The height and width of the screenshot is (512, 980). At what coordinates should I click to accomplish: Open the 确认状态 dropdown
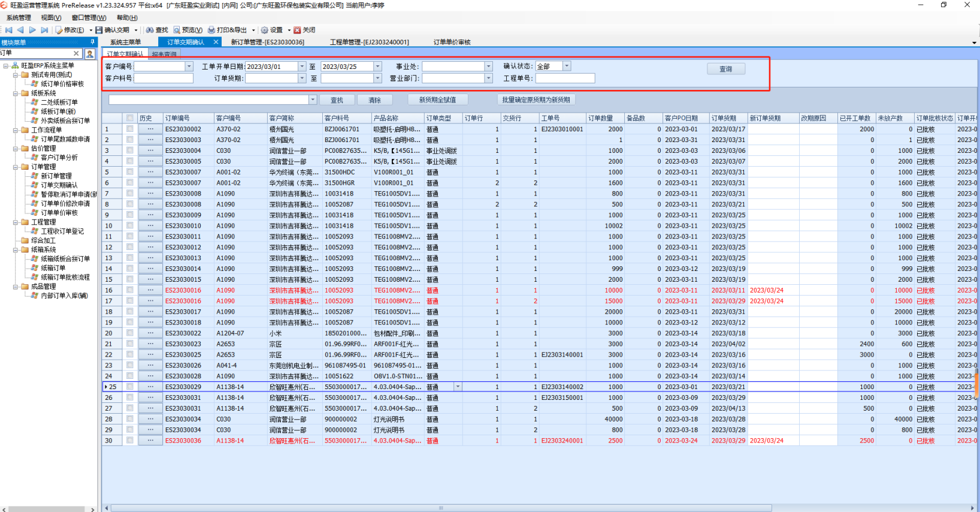567,66
